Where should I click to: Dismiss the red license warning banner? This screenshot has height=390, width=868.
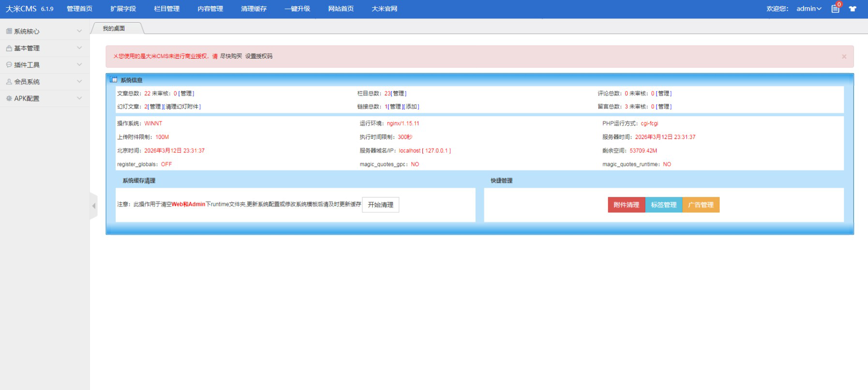(844, 57)
